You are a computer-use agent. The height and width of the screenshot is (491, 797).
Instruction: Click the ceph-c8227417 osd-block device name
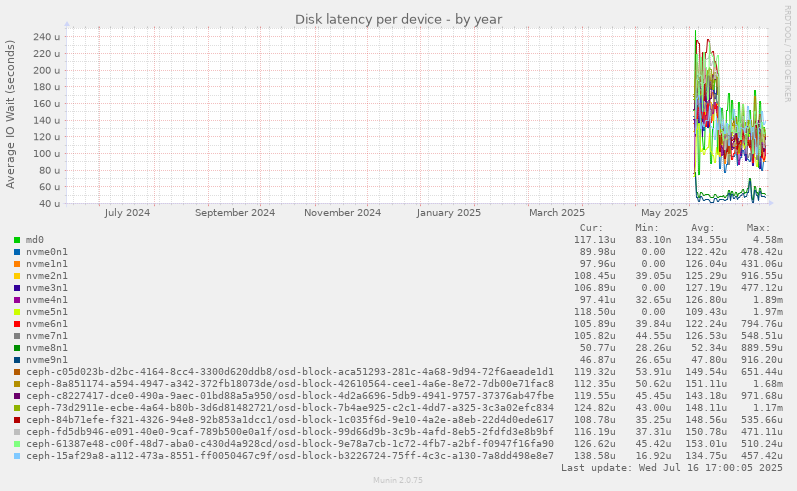[x=290, y=396]
